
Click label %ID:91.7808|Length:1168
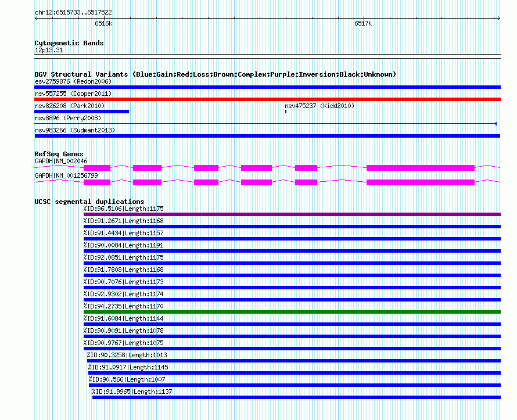point(123,270)
